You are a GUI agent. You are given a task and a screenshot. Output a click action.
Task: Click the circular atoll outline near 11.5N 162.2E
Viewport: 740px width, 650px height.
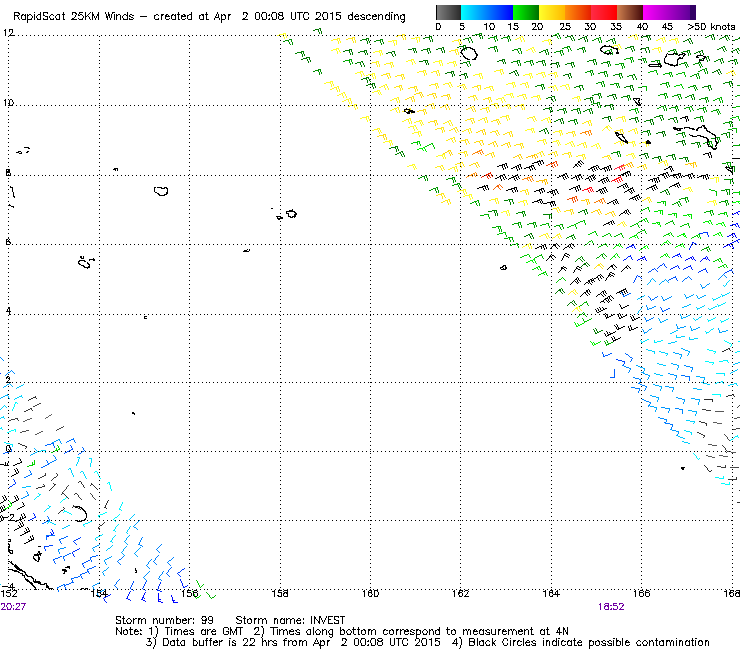[x=469, y=53]
